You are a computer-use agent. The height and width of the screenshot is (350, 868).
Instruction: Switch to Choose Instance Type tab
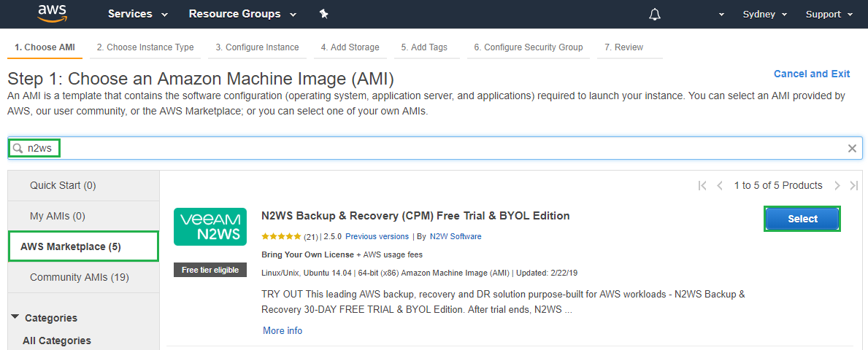coord(145,47)
